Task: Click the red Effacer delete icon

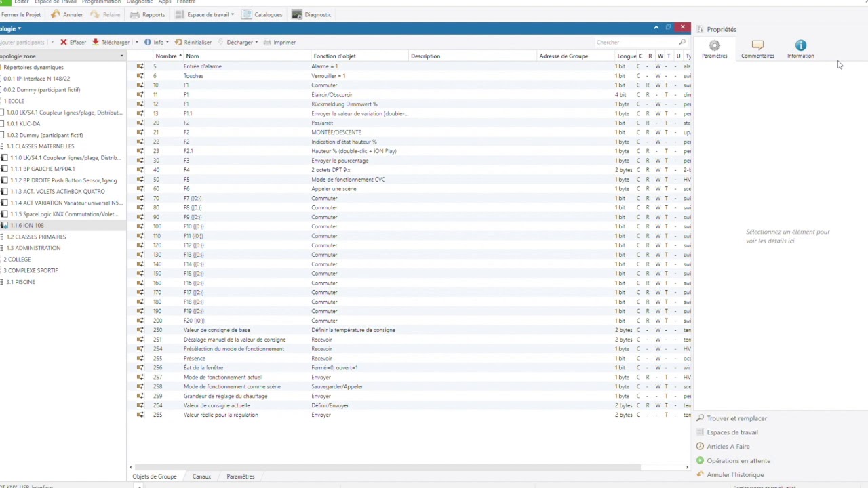Action: [63, 42]
